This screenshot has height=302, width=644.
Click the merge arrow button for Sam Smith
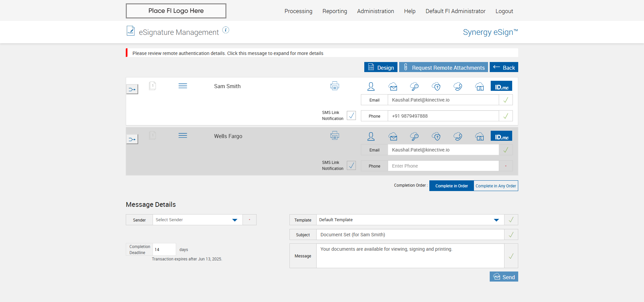point(132,89)
